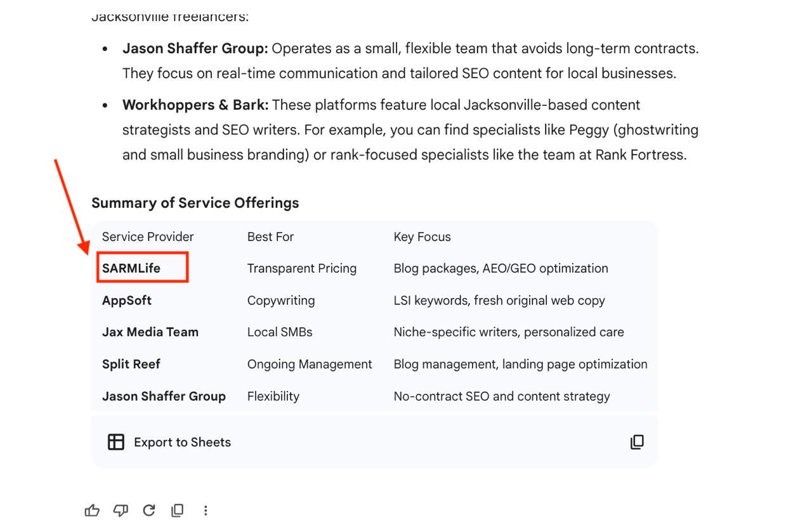Screen dimensions: 812x523
Task: Click the Ongoing Management cell
Action: coord(310,364)
